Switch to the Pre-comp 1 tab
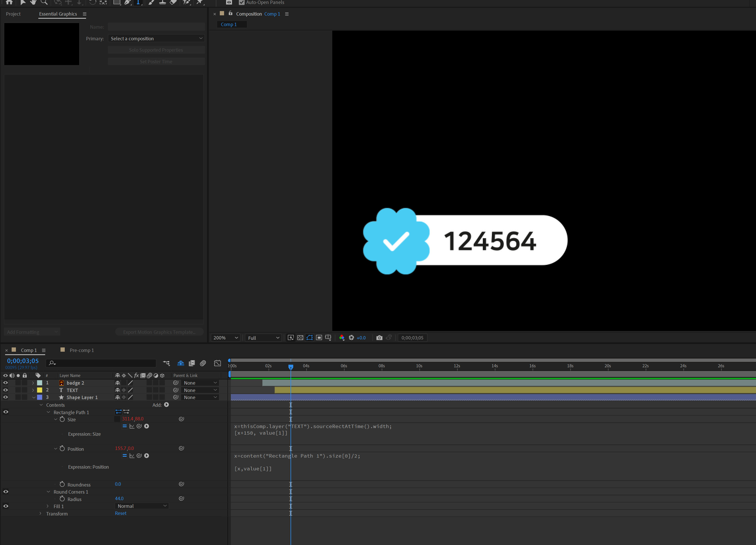756x545 pixels. tap(82, 350)
